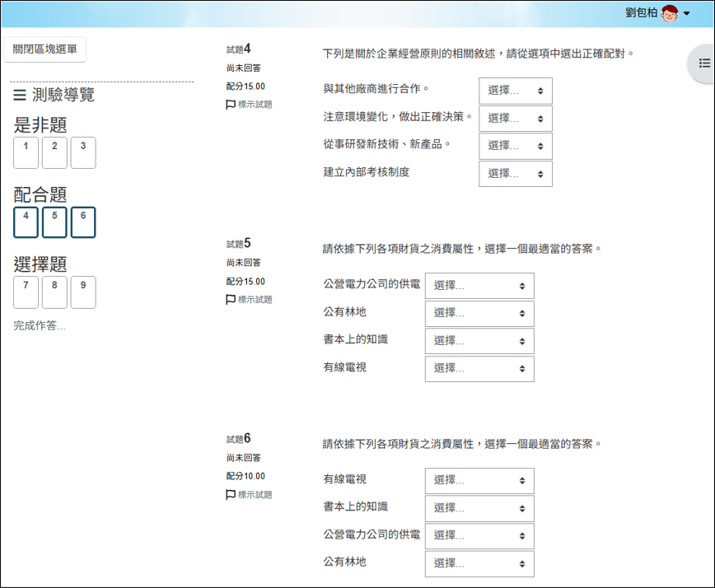Open dropdown for 與其他廠商進行合作
The height and width of the screenshot is (588, 715).
pos(516,91)
